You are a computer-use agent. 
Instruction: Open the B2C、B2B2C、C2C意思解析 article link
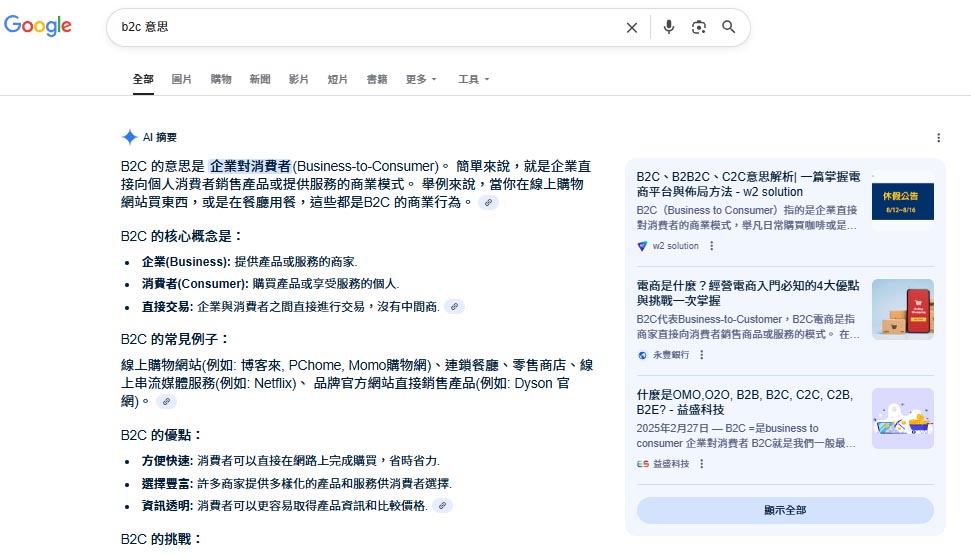(x=748, y=184)
